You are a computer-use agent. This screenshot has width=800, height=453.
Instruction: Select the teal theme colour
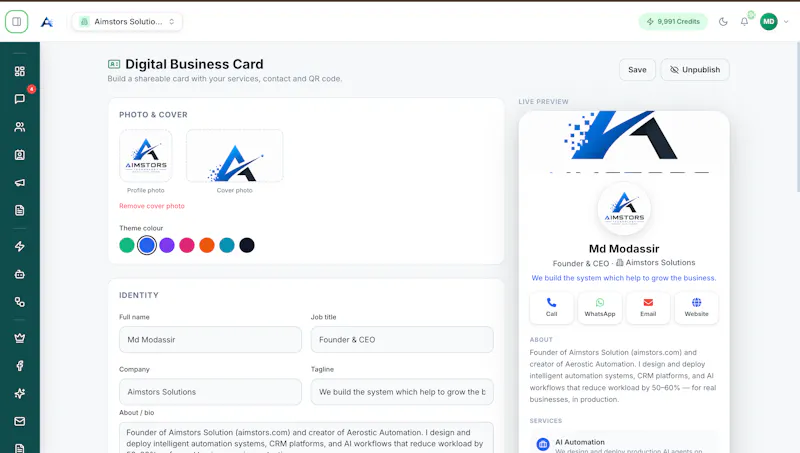coord(227,245)
